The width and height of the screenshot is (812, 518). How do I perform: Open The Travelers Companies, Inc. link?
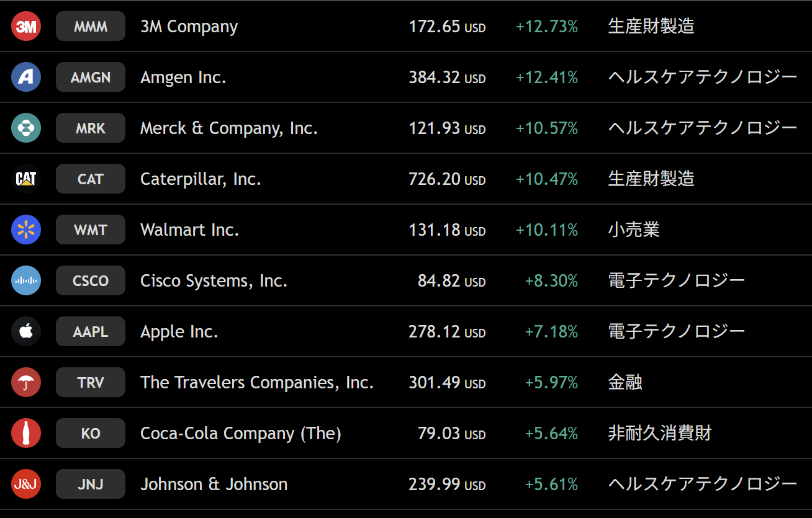click(256, 383)
